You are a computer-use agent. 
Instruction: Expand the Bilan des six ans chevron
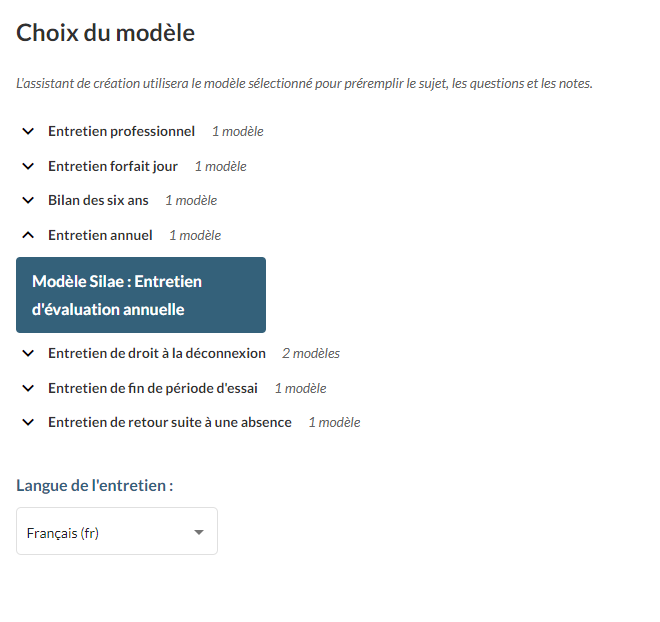(x=28, y=200)
